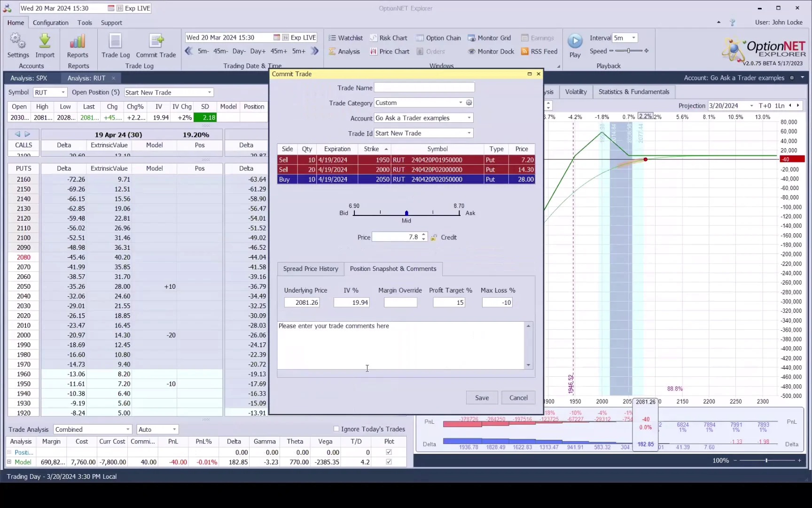
Task: Switch to the Volatility tab
Action: (x=576, y=92)
